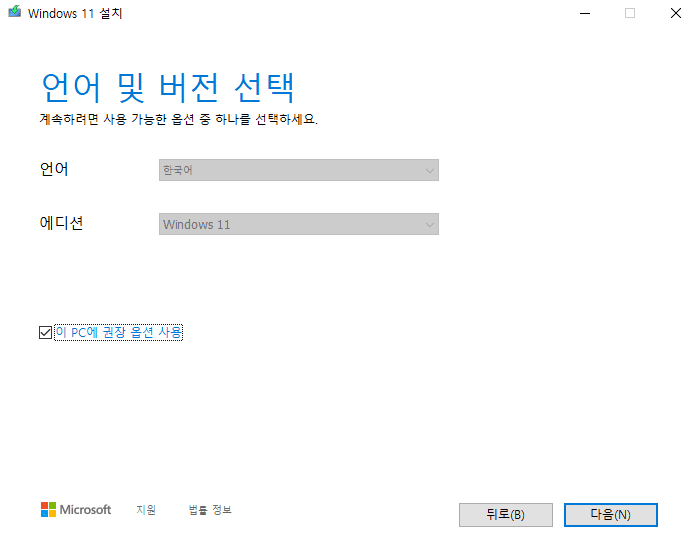696x549 pixels.
Task: Click the 언어 및 버전 선택 heading
Action: point(167,87)
